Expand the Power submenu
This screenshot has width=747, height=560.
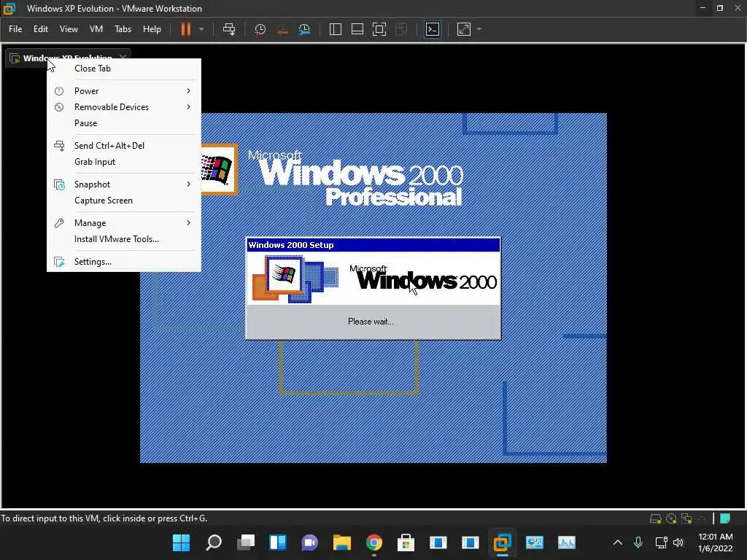[124, 91]
